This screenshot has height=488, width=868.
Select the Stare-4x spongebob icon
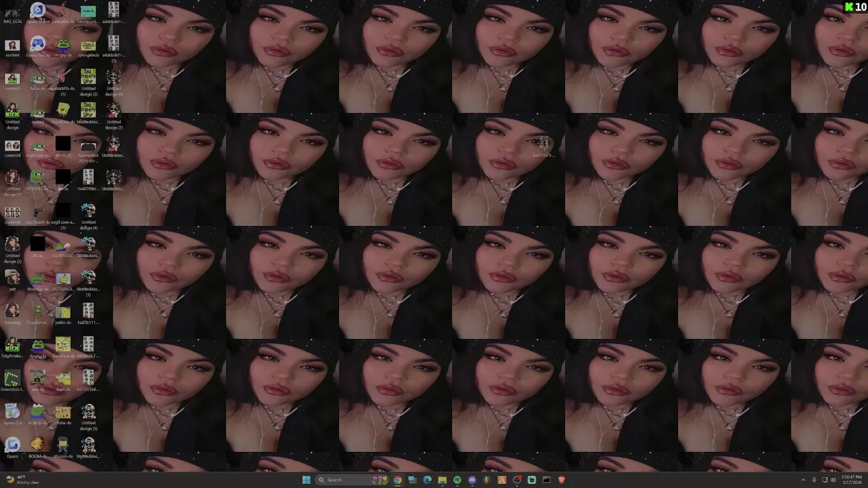point(63,381)
